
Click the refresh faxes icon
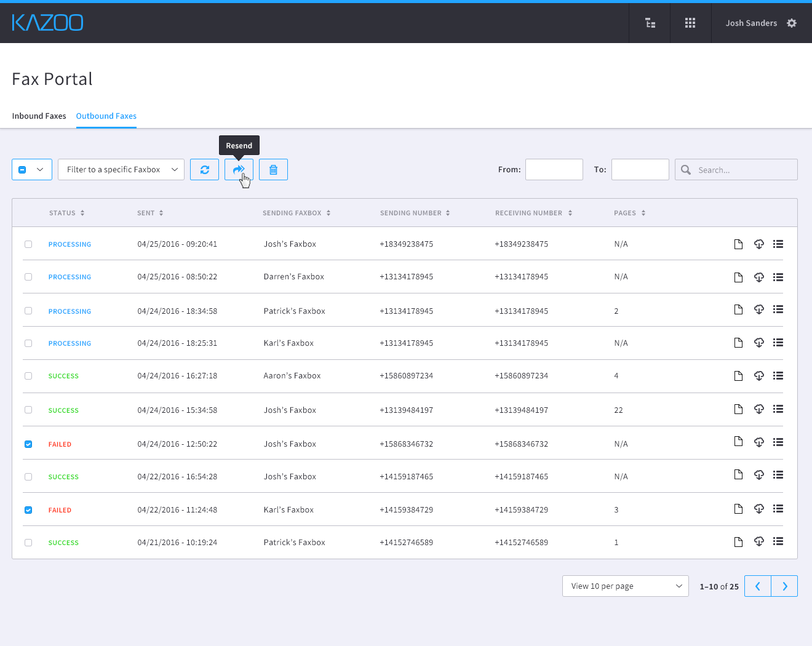(x=204, y=170)
